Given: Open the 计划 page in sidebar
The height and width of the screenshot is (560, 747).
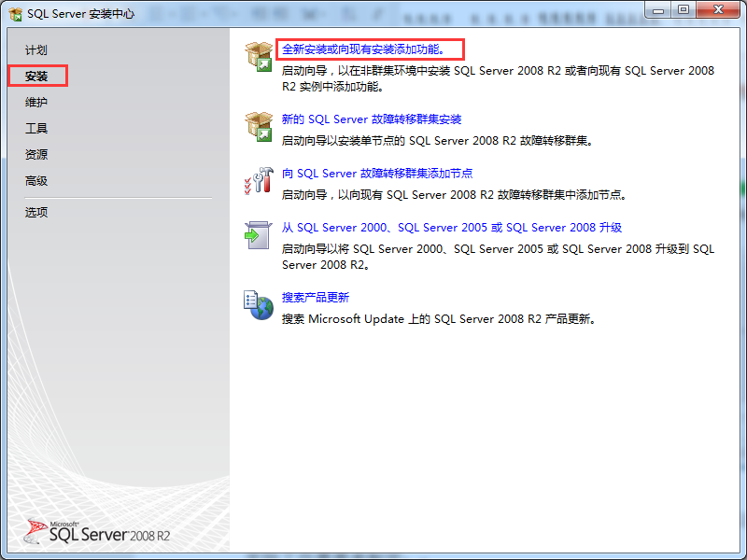Looking at the screenshot, I should 36,50.
